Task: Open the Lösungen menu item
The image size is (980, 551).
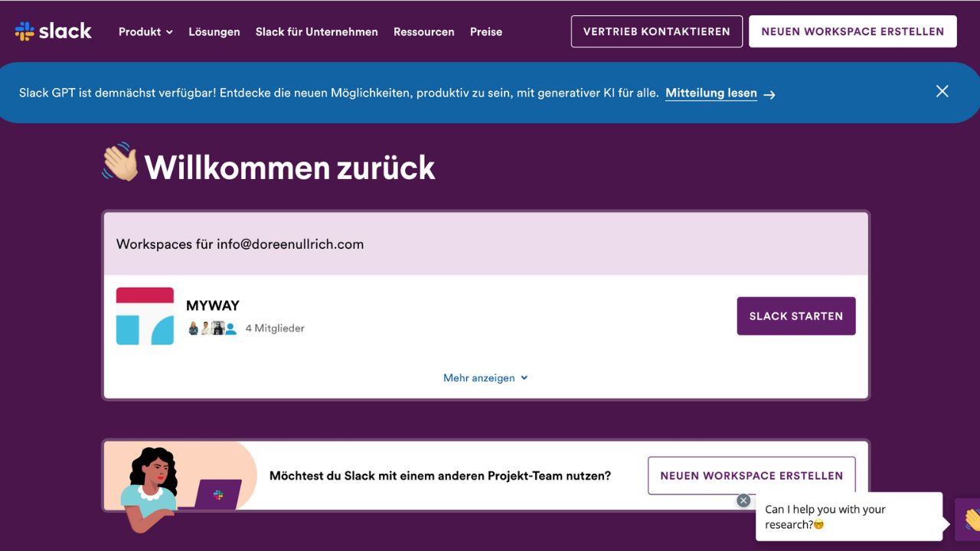Action: pyautogui.click(x=214, y=32)
